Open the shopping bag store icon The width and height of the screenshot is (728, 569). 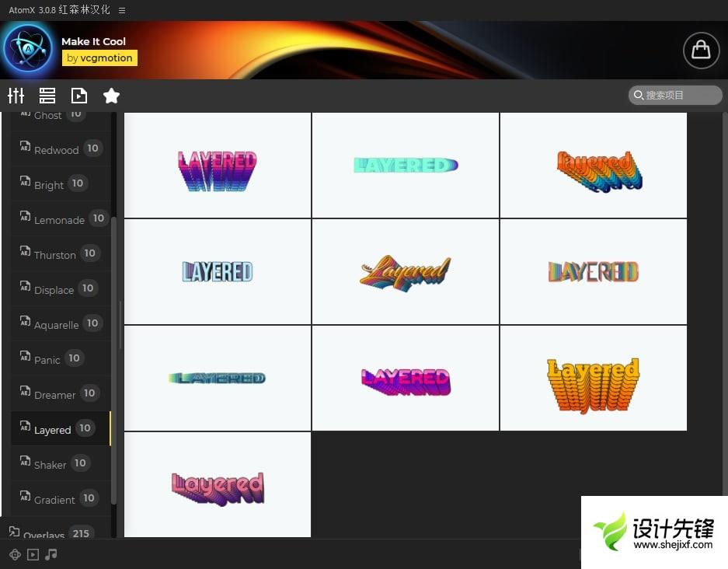(700, 50)
